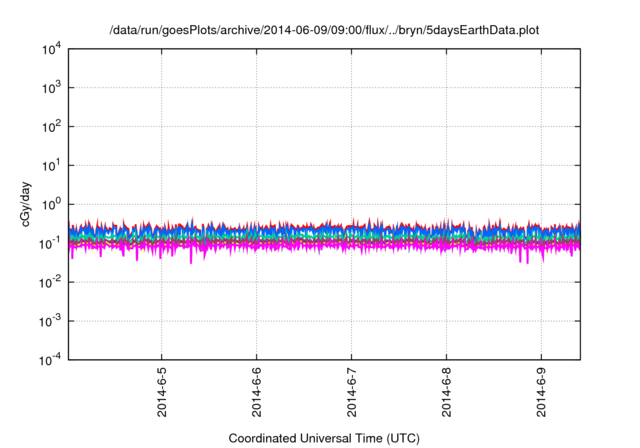640x448 pixels.
Task: Click the 10^1 y-axis tick label
Action: 49,165
